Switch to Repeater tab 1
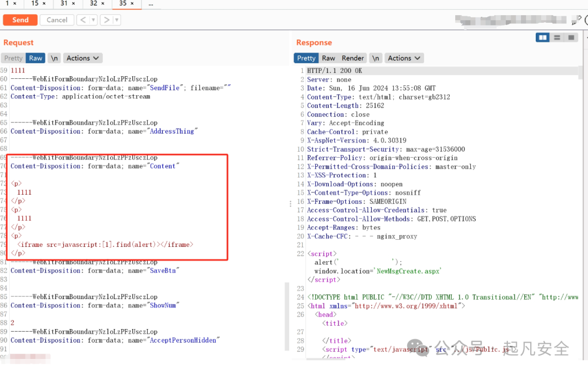The height and width of the screenshot is (372, 588). 7,3
